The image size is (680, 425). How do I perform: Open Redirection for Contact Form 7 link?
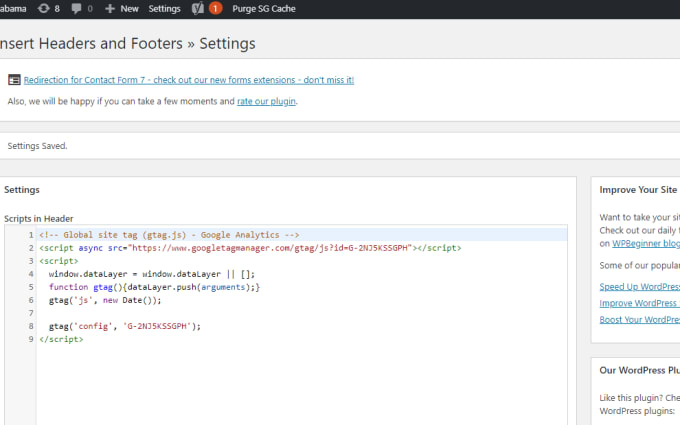pyautogui.click(x=189, y=80)
